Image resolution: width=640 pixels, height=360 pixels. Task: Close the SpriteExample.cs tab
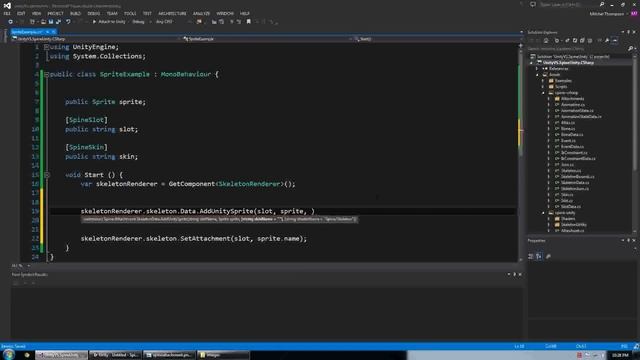[53, 32]
